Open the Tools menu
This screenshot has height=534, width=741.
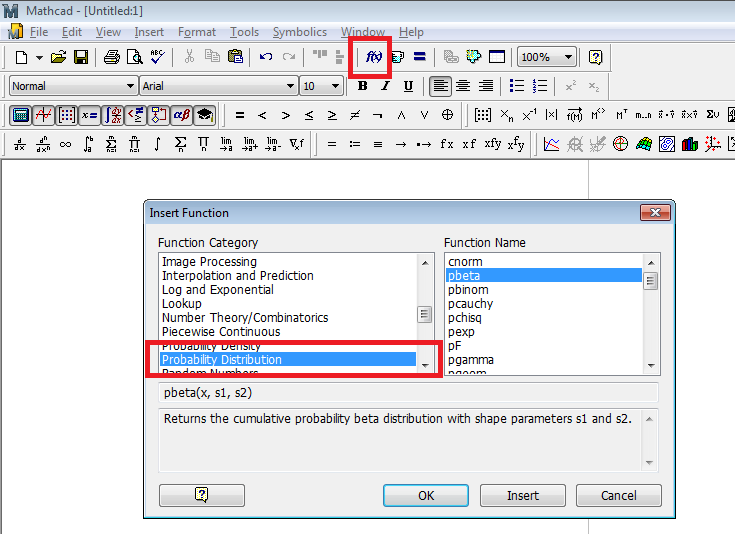(x=244, y=32)
